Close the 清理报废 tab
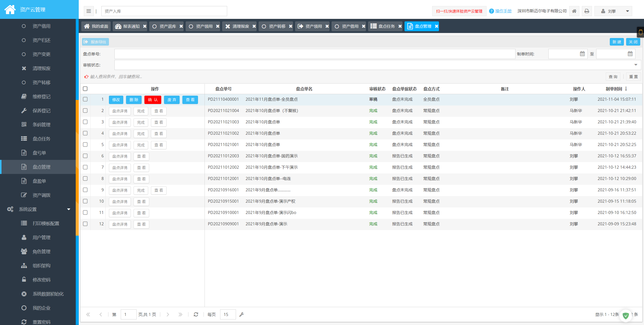Screen dimensions: 644x325 click(x=254, y=26)
